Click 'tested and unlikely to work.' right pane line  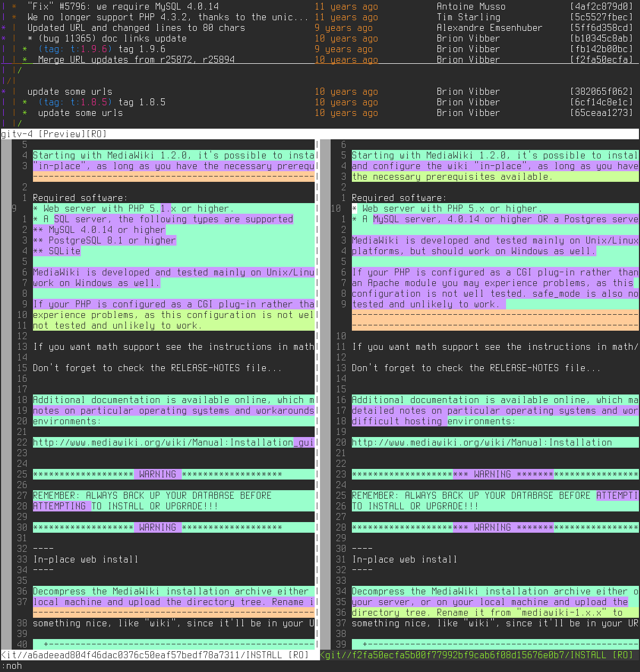click(x=426, y=304)
